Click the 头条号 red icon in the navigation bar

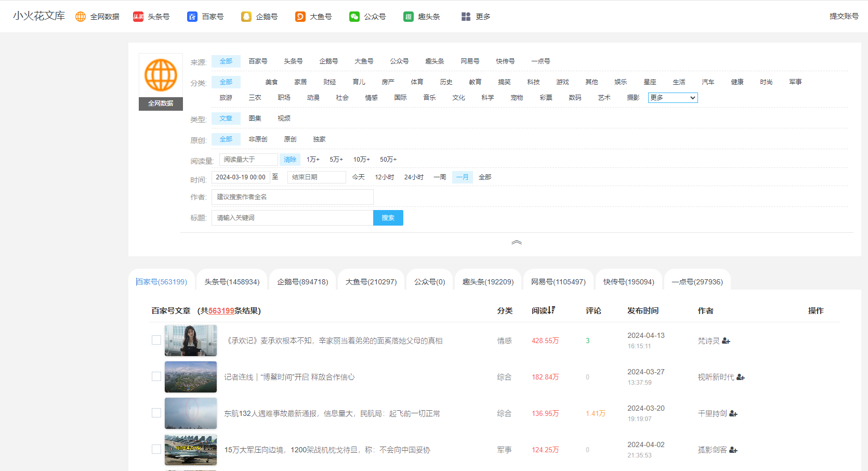(138, 17)
